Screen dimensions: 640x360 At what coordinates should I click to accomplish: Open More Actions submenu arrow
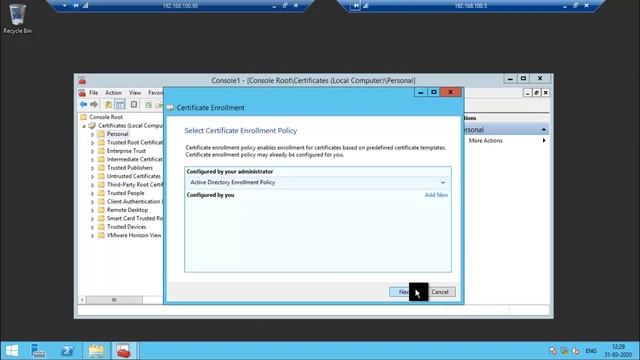[x=544, y=140]
